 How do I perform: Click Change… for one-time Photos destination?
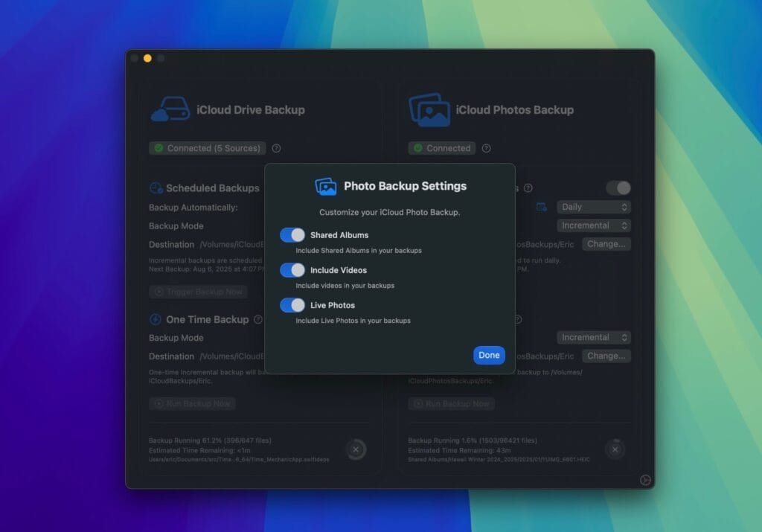click(x=606, y=356)
